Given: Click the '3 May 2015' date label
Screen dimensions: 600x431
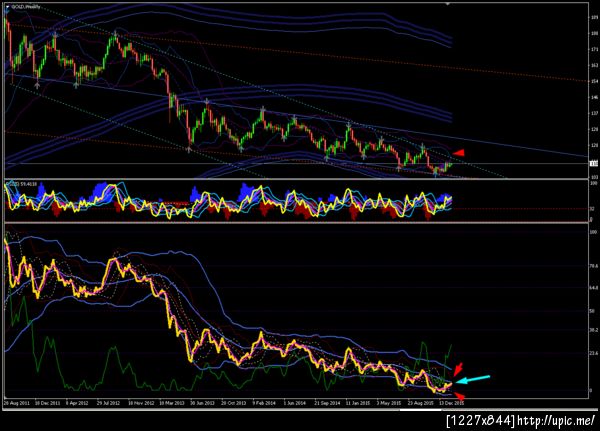Looking at the screenshot, I should (x=388, y=403).
